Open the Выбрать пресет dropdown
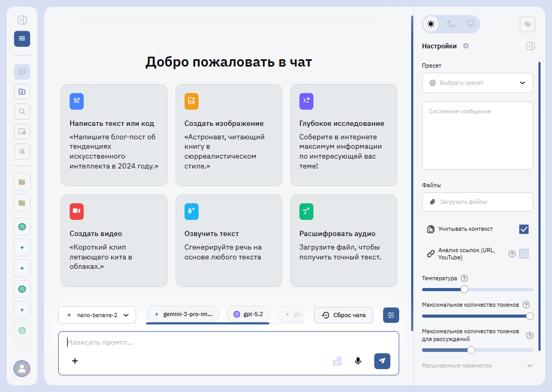 477,83
